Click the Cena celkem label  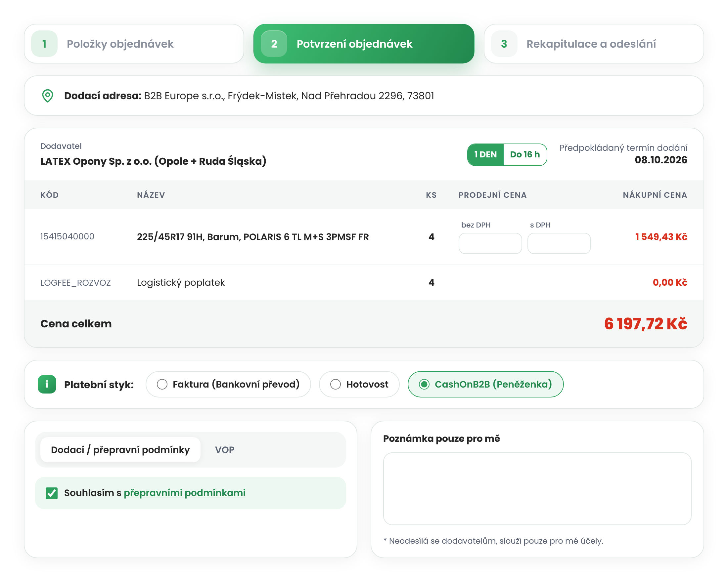76,324
